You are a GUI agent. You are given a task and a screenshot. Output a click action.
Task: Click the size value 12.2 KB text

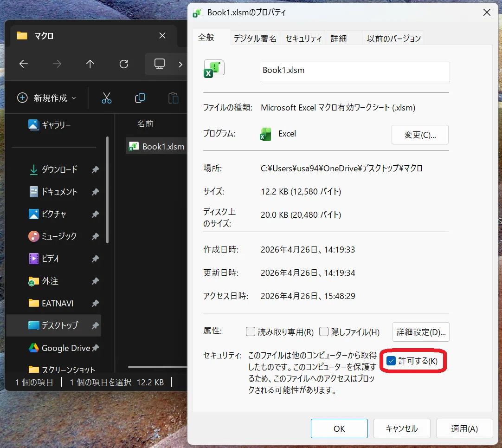coord(301,192)
